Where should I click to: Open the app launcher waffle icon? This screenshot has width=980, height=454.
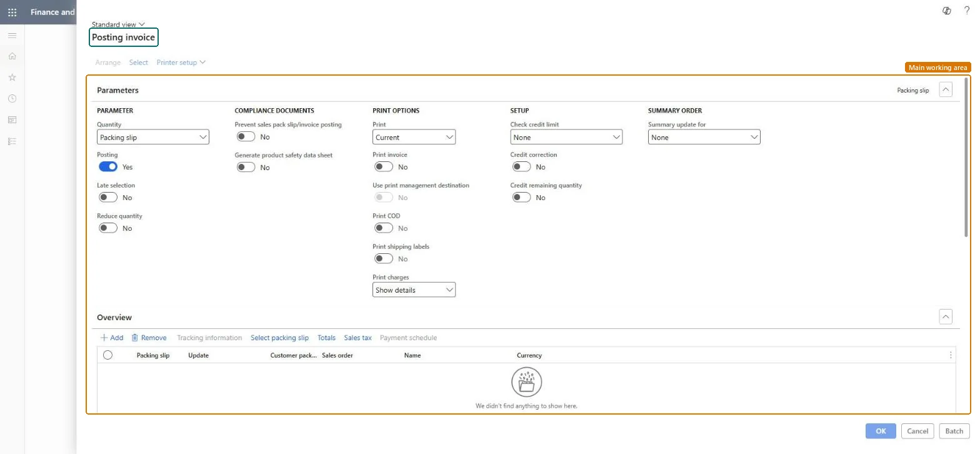[12, 12]
